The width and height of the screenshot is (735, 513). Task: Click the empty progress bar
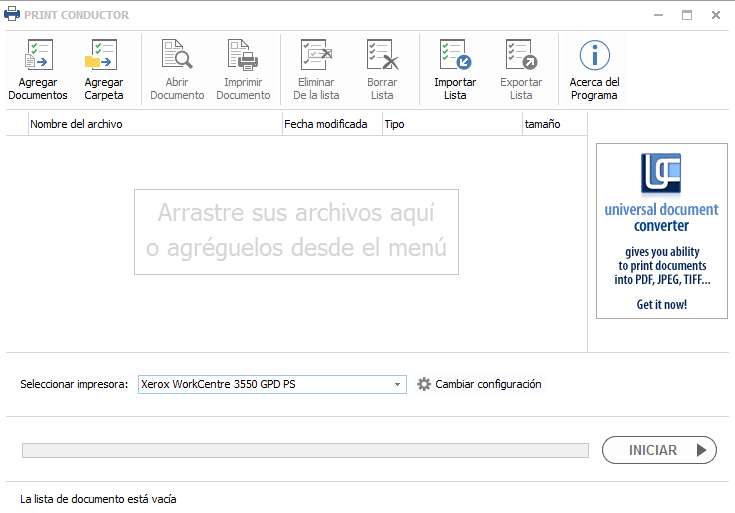pos(305,451)
